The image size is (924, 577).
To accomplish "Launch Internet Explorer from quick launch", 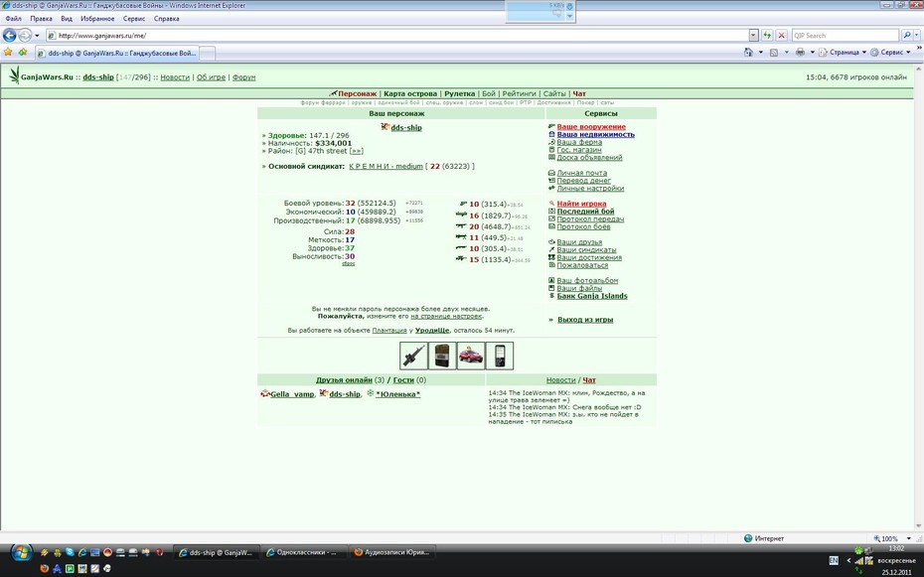I will pyautogui.click(x=82, y=552).
